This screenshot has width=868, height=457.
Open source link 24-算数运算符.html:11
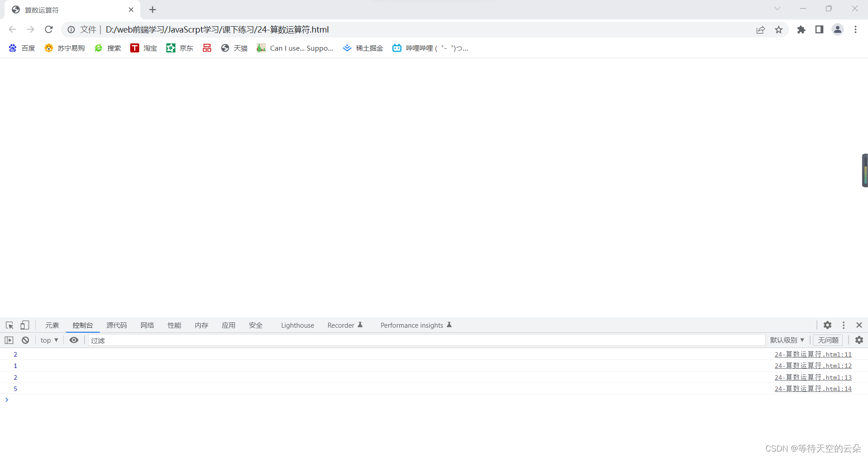point(812,354)
